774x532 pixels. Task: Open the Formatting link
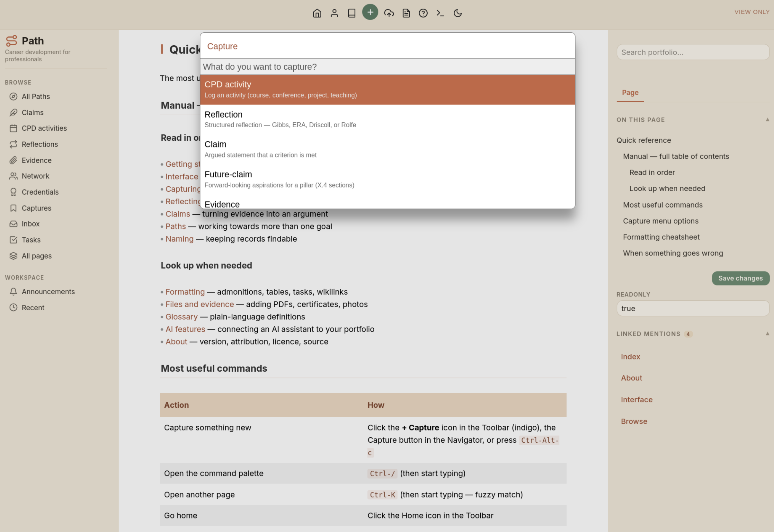pyautogui.click(x=185, y=292)
